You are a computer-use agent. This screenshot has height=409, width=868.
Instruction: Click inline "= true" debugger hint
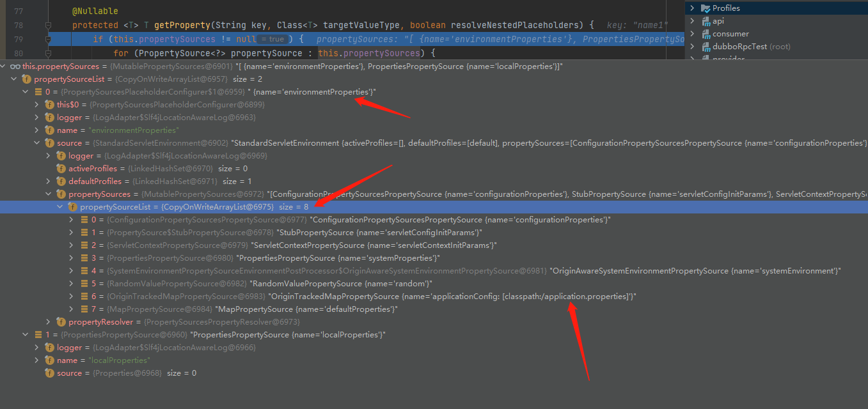273,39
